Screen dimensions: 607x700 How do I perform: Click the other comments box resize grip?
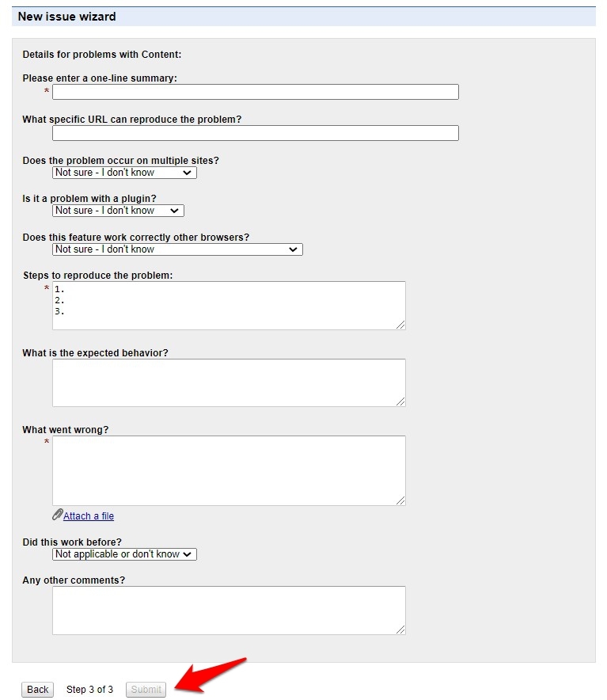pos(400,630)
